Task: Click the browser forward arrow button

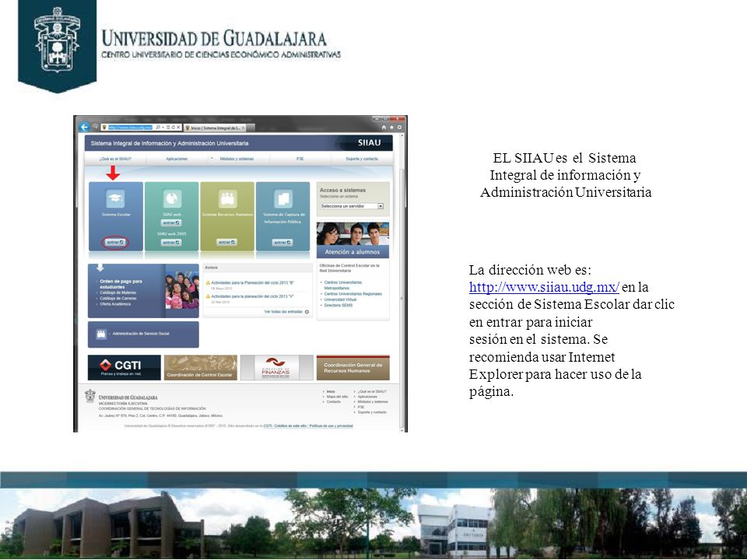Action: pos(95,127)
